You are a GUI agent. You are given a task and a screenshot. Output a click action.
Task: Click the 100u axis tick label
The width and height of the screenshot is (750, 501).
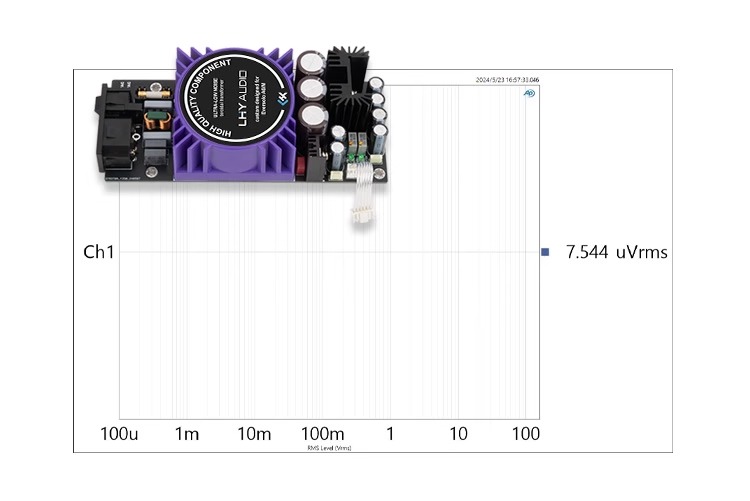pyautogui.click(x=119, y=434)
